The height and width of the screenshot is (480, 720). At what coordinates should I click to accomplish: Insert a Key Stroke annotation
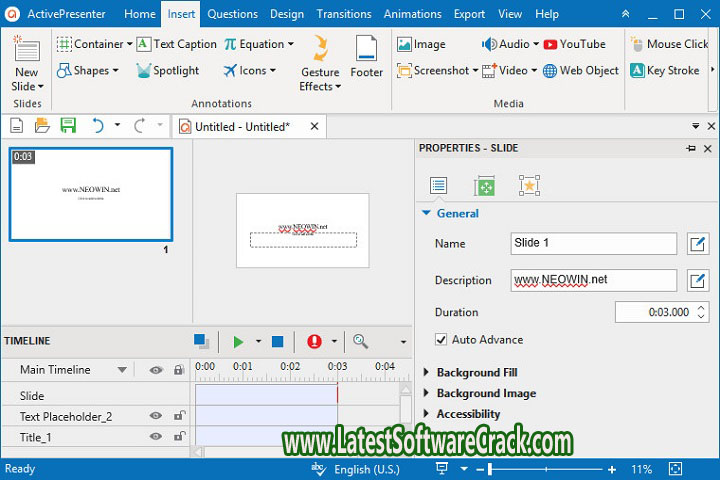[x=664, y=71]
